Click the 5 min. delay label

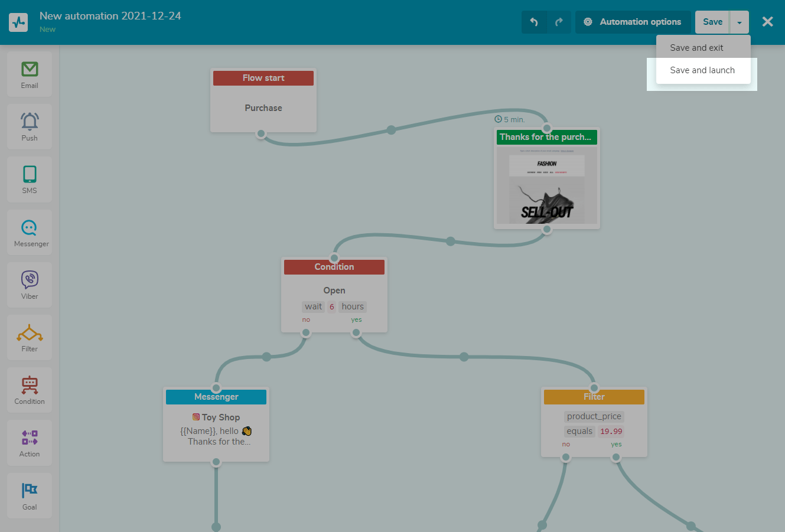pos(510,119)
